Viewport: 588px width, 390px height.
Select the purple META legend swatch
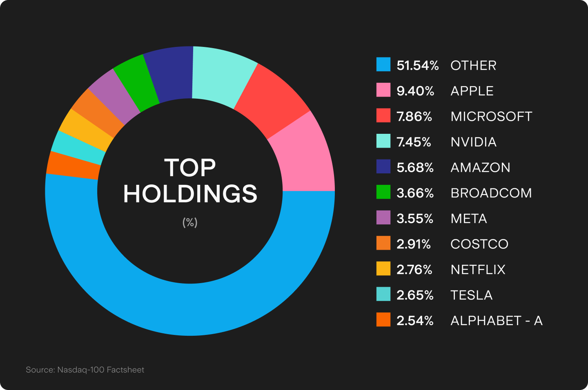click(x=383, y=218)
